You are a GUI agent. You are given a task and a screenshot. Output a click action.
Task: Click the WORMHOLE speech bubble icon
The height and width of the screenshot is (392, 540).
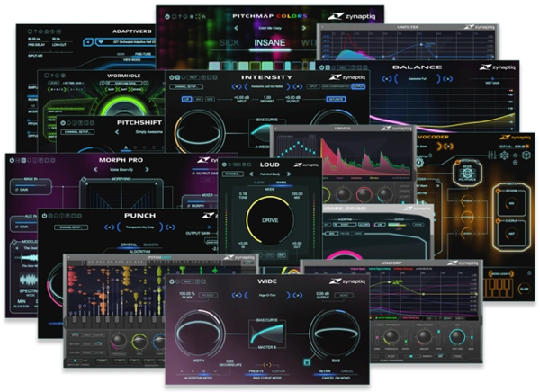46,76
